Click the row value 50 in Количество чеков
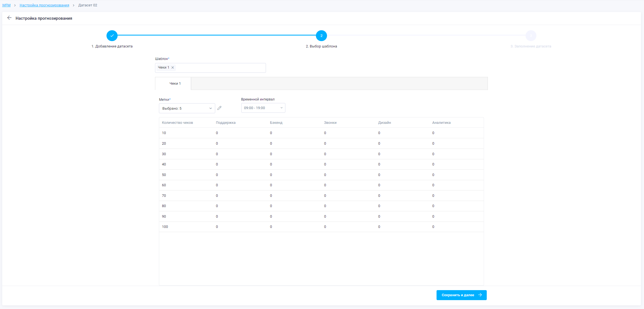 (164, 175)
